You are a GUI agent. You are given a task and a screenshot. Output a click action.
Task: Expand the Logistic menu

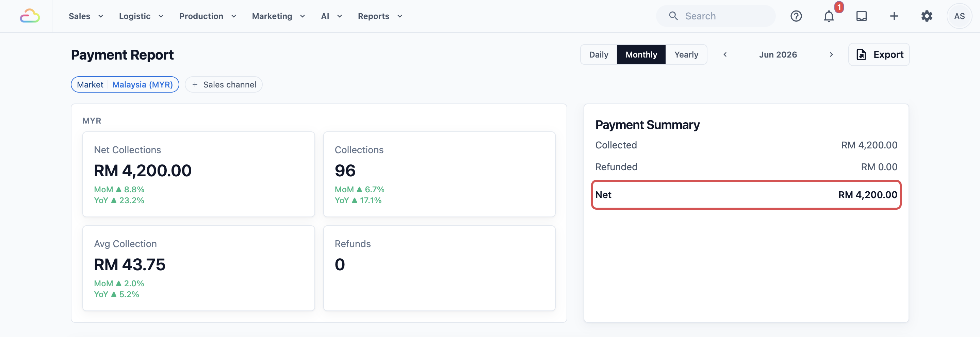141,16
